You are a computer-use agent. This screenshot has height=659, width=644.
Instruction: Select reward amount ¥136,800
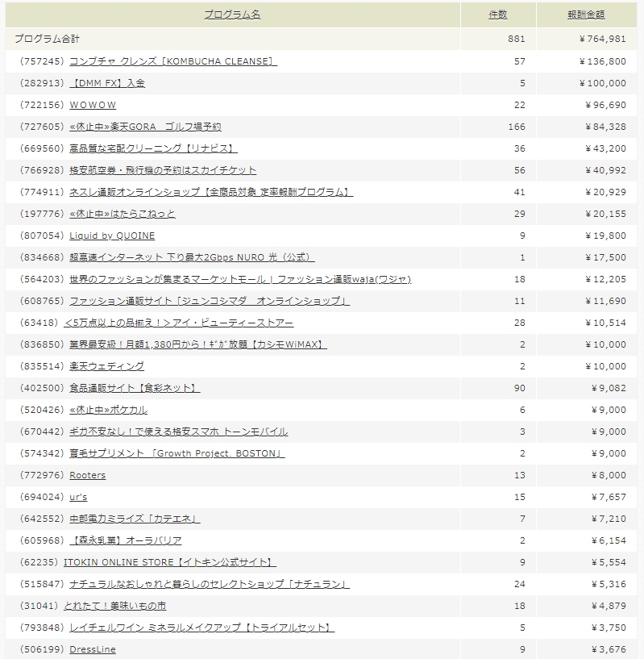coord(602,61)
